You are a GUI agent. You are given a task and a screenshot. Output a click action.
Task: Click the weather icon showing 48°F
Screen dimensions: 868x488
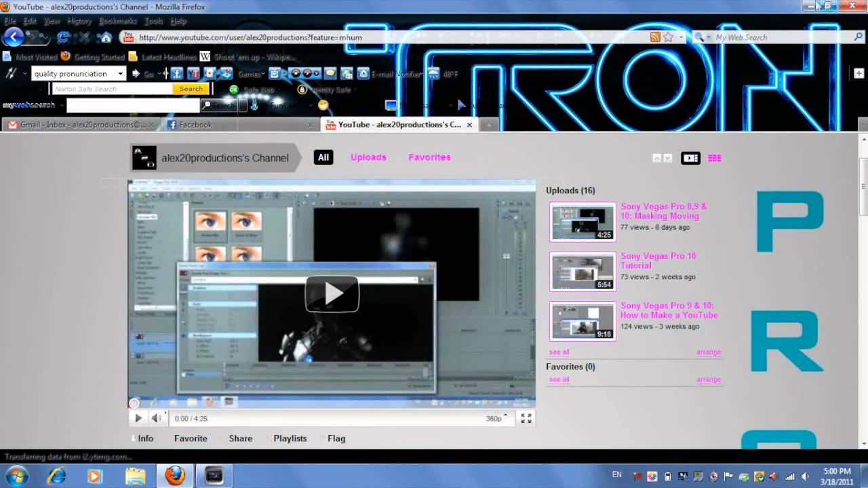(x=434, y=74)
